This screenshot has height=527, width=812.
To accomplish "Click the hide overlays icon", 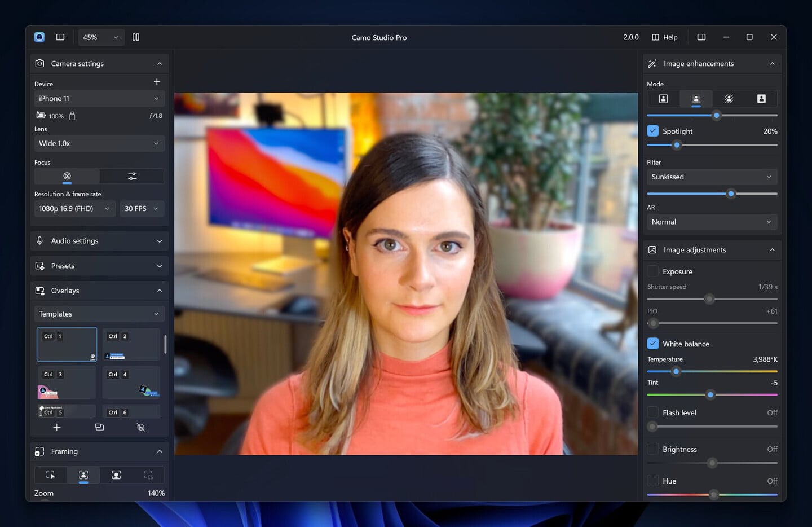I will pos(141,427).
